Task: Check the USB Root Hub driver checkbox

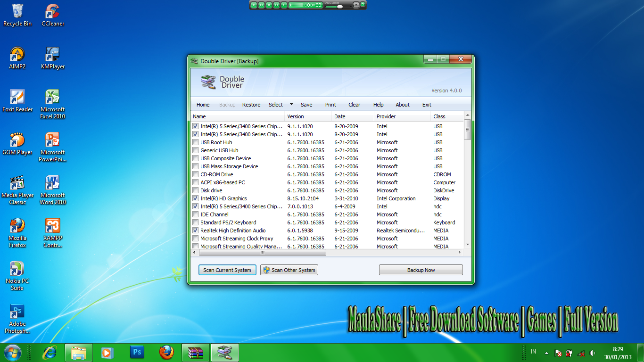Action: 195,142
